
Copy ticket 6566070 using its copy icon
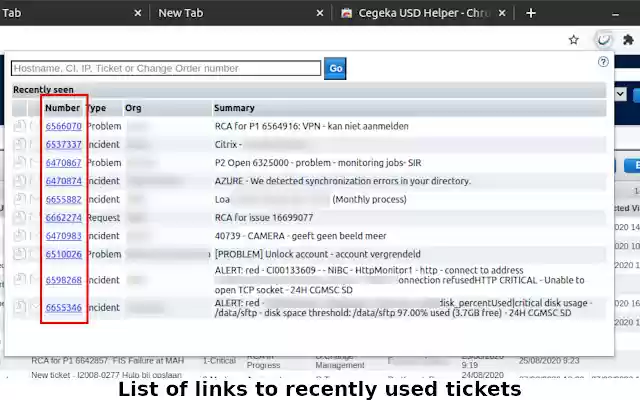click(19, 126)
